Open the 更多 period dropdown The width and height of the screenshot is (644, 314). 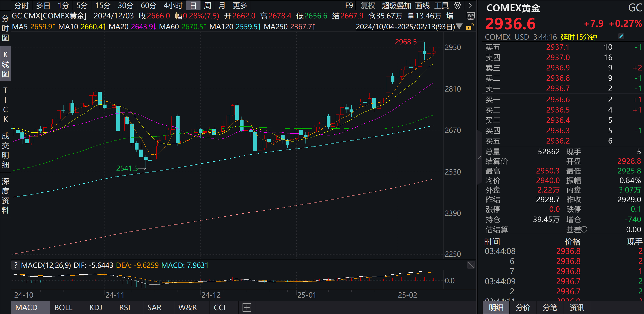(x=240, y=5)
